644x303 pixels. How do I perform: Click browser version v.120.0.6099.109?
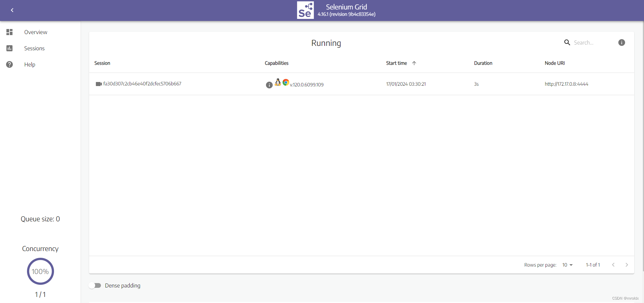[307, 85]
